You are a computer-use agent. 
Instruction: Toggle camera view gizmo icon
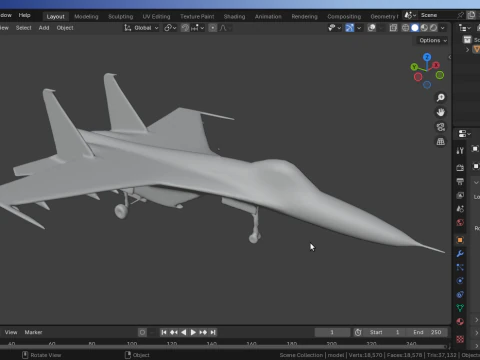441,127
